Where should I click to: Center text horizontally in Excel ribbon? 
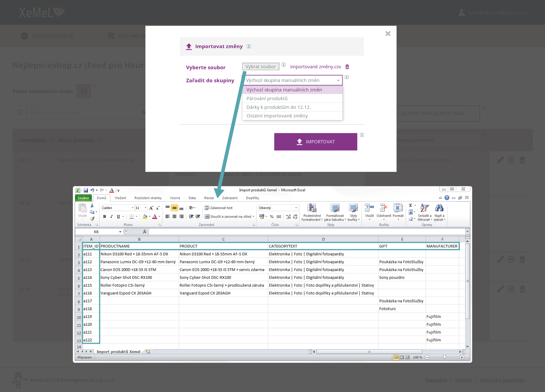(175, 216)
